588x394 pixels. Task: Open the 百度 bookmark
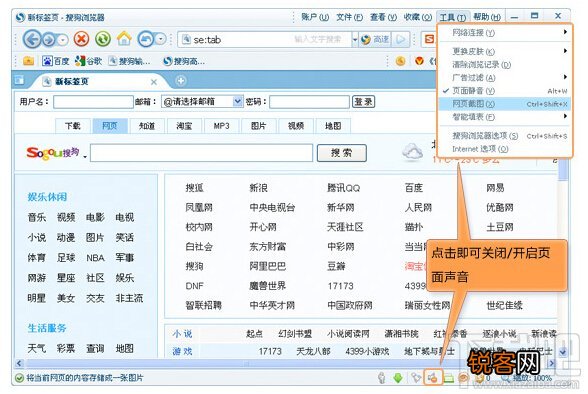coord(56,61)
